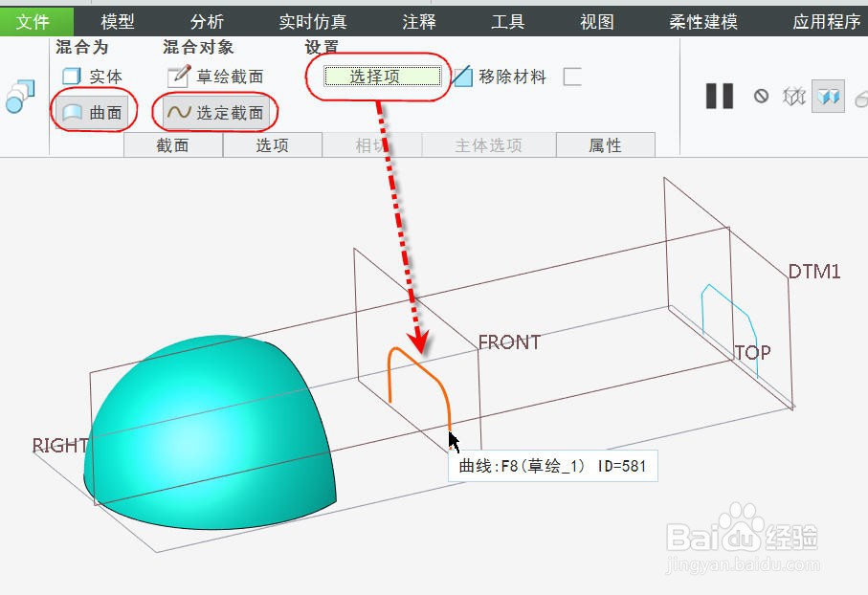Viewport: 868px width, 595px height.
Task: Open the 属性 panel tab
Action: click(605, 145)
